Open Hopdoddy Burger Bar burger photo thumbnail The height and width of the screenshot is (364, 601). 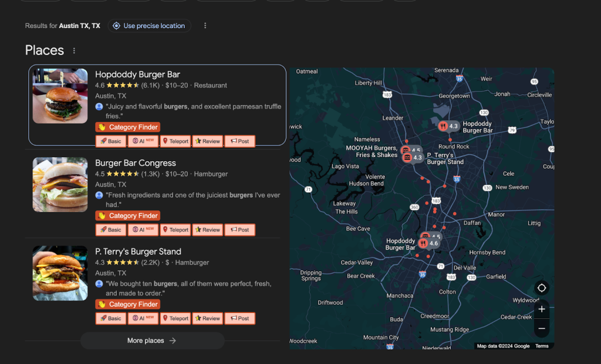[x=60, y=96]
